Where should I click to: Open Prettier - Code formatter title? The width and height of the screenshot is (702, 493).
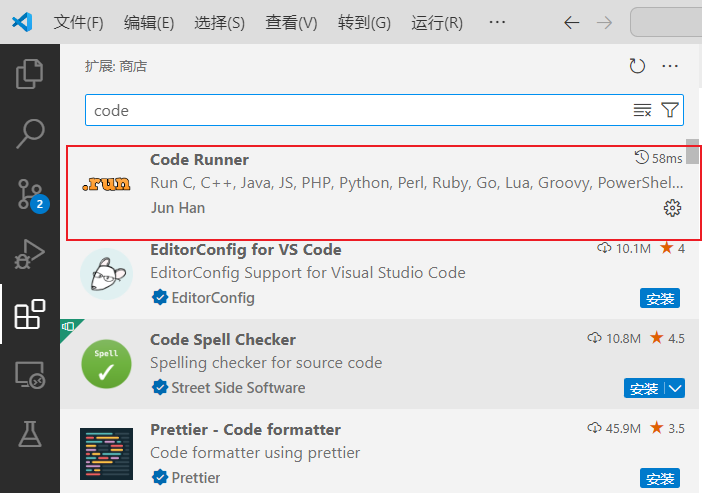click(x=245, y=430)
